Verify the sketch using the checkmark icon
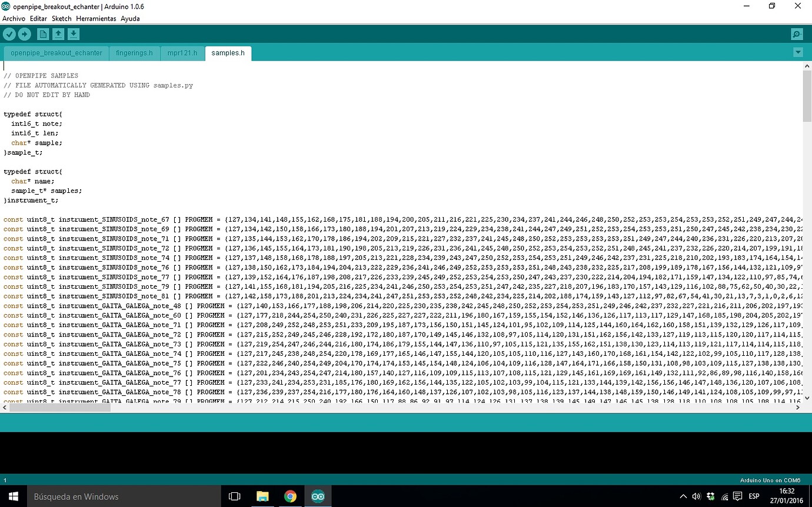 [x=9, y=34]
